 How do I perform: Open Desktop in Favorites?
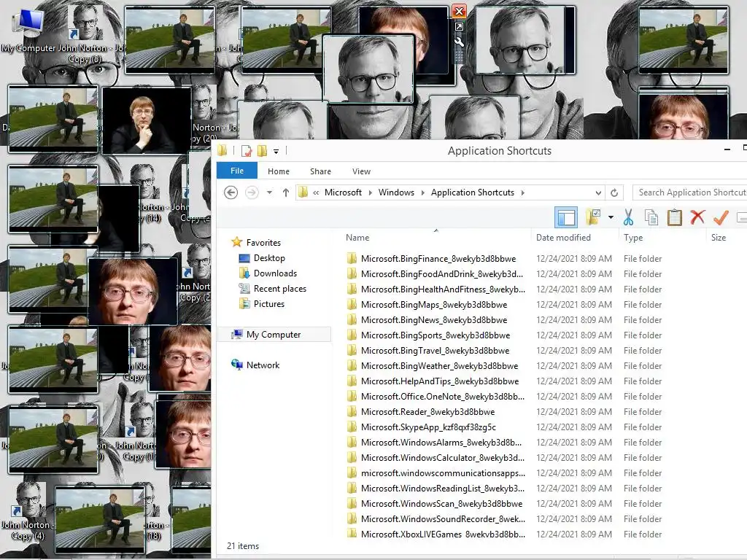coord(269,258)
